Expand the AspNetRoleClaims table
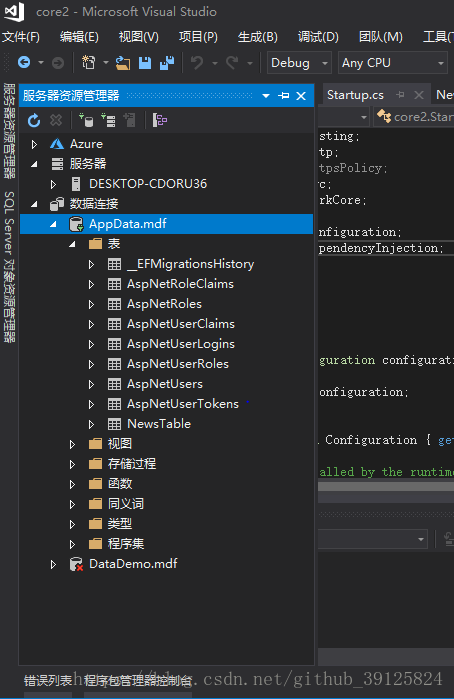Screen dimensions: 454x699 pos(91,284)
